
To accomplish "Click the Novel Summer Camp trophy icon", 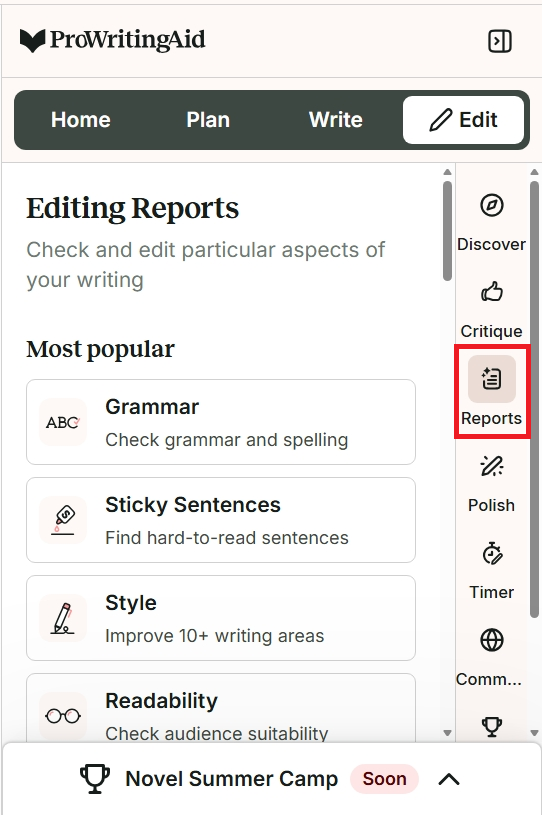I will pos(95,779).
